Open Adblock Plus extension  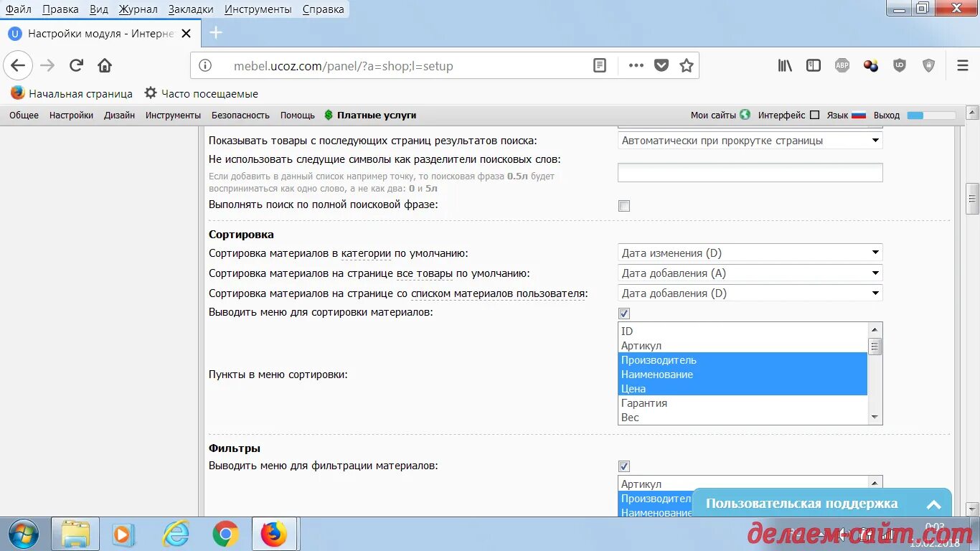coord(842,66)
